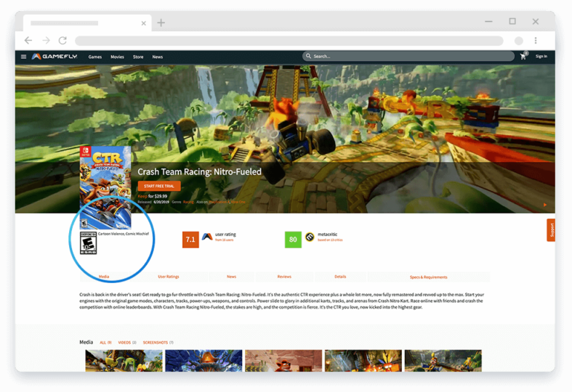
Task: Open the Games menu
Action: [x=94, y=57]
